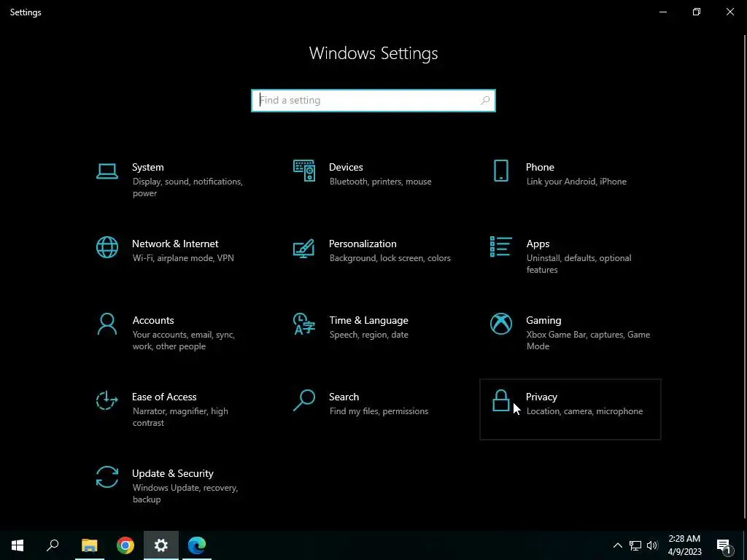747x560 pixels.
Task: Click 'Speech, region, date' text
Action: [368, 335]
